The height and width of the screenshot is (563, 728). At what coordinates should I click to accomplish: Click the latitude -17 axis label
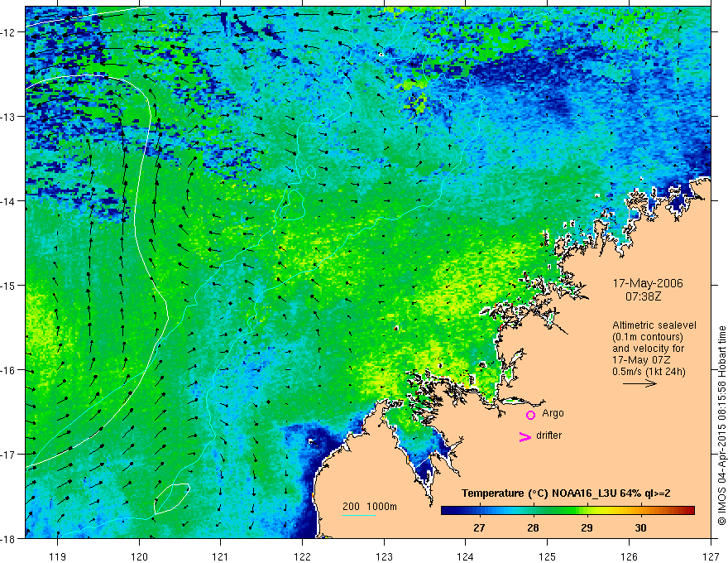tap(9, 454)
